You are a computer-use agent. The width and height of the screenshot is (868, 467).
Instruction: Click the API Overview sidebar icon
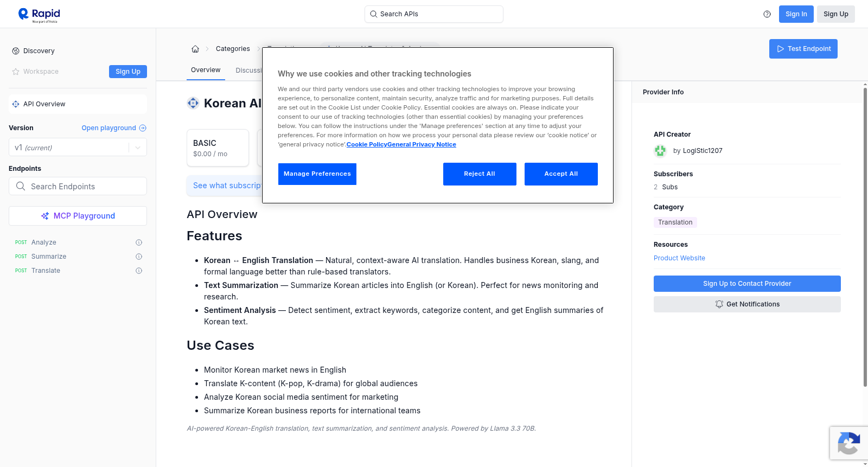pyautogui.click(x=16, y=104)
